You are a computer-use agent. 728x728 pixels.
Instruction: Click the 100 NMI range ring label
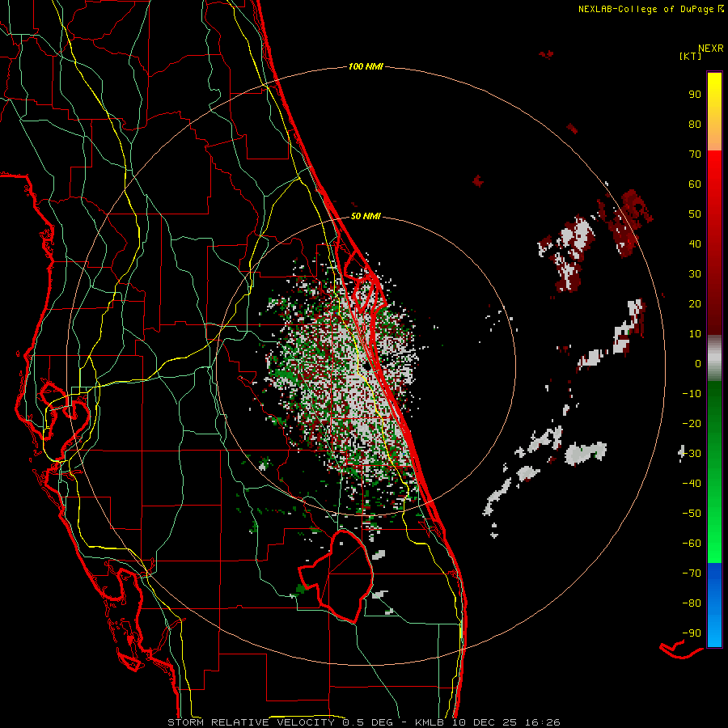[x=366, y=67]
